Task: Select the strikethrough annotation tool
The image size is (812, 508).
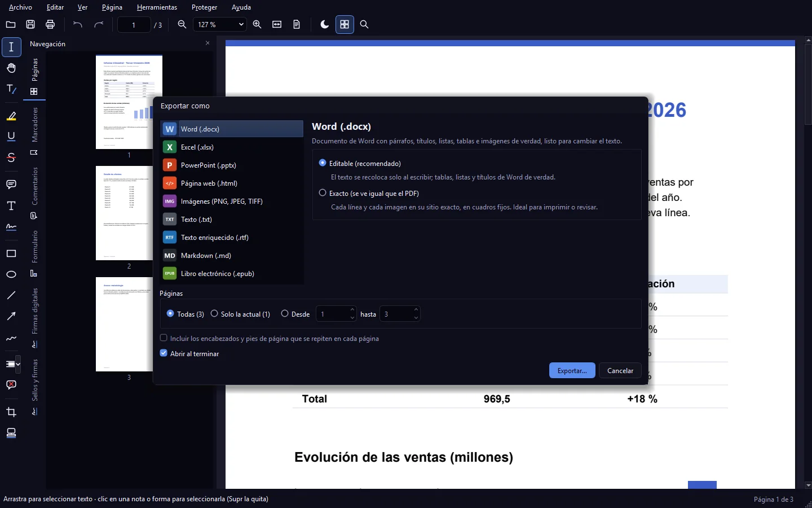Action: [x=11, y=158]
